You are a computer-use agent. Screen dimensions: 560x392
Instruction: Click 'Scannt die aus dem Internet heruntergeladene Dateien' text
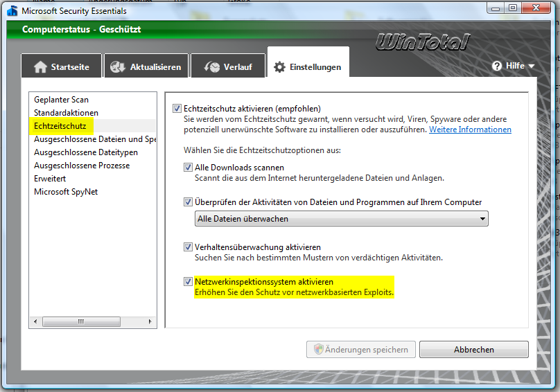tap(320, 178)
